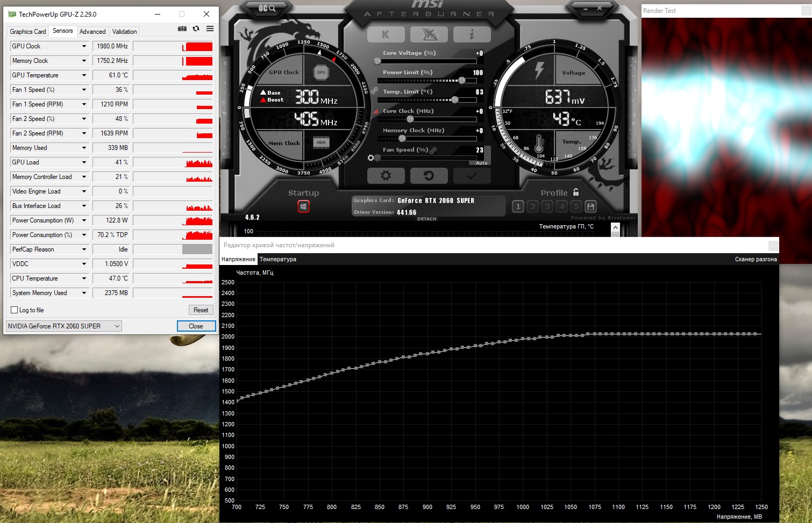Screen dimensions: 812x523
Task: Open GPU-Z title bar app icon
Action: point(12,14)
